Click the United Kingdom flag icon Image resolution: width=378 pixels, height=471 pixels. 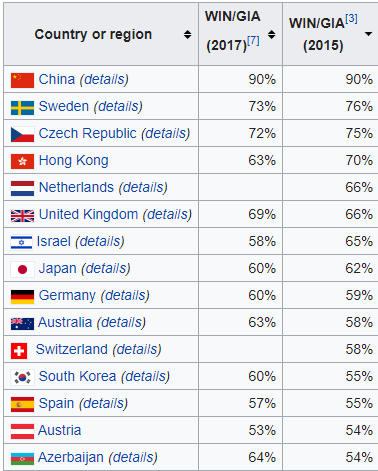(22, 216)
